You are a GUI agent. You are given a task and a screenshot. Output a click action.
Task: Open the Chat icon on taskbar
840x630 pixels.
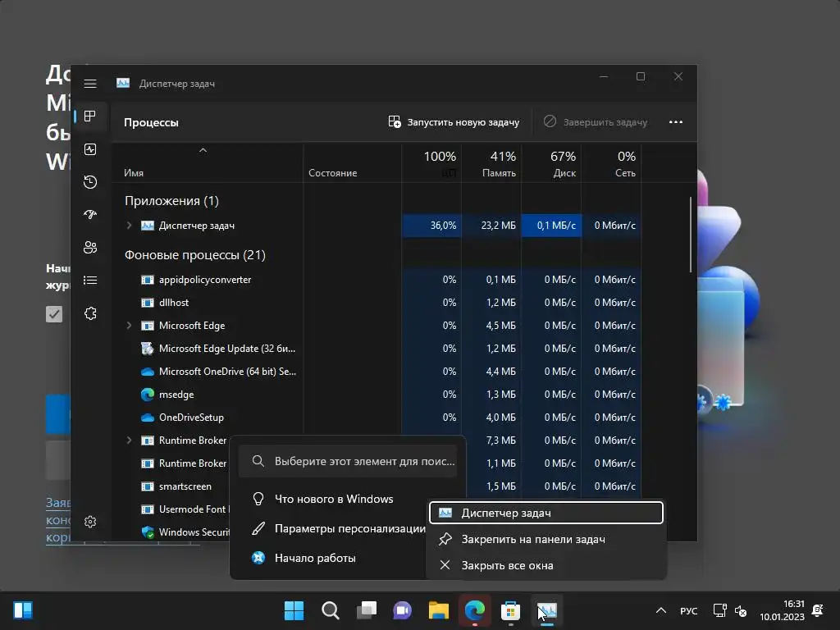(402, 610)
